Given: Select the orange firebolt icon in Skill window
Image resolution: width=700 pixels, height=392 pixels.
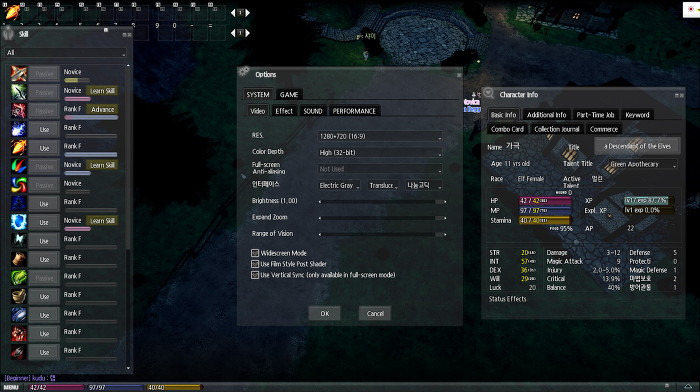Looking at the screenshot, I should pos(19,147).
